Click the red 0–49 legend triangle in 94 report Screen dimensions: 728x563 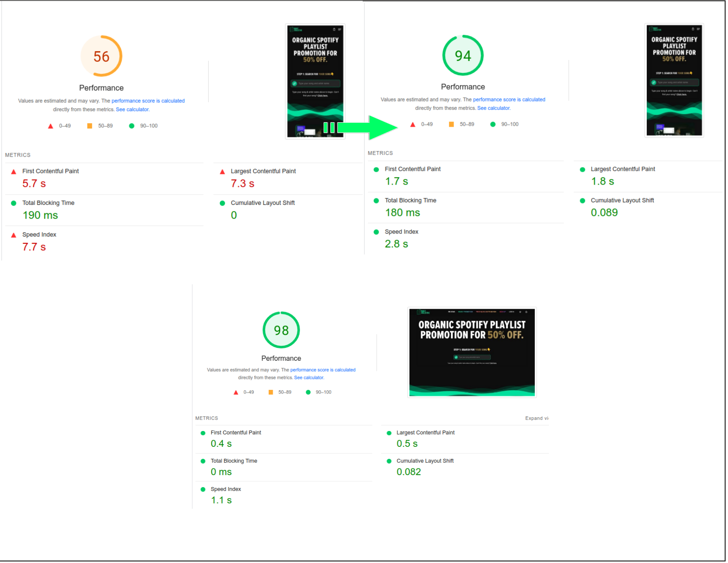pos(413,125)
